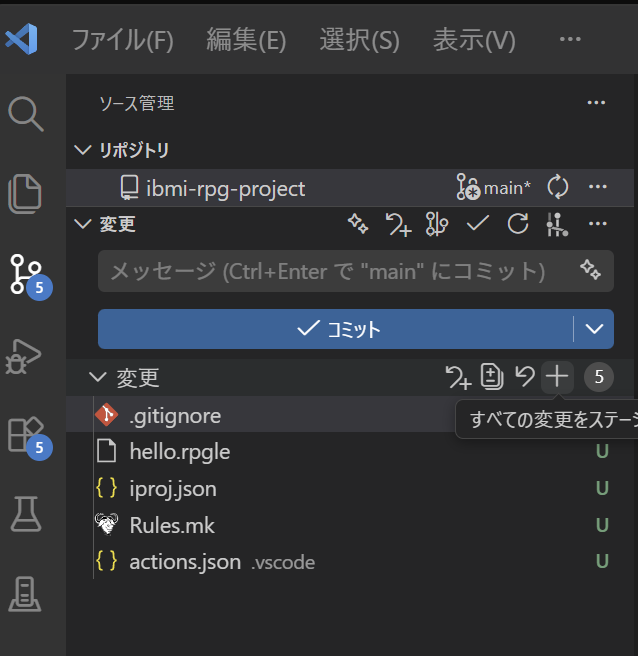Stage all changes with plus icon
The image size is (638, 656).
pyautogui.click(x=556, y=377)
